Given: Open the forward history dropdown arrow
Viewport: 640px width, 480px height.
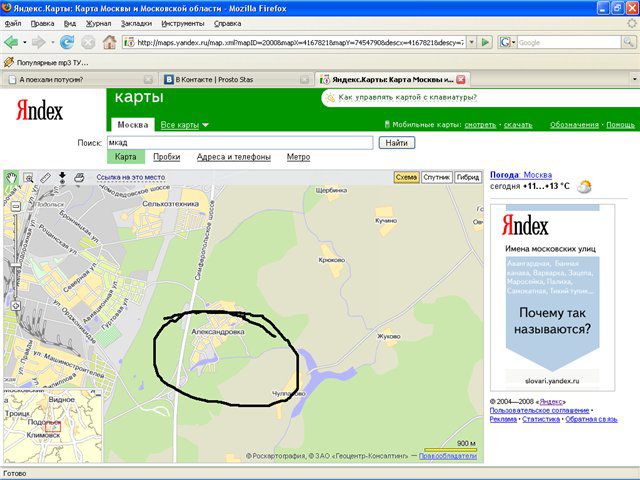Looking at the screenshot, I should click(x=52, y=42).
